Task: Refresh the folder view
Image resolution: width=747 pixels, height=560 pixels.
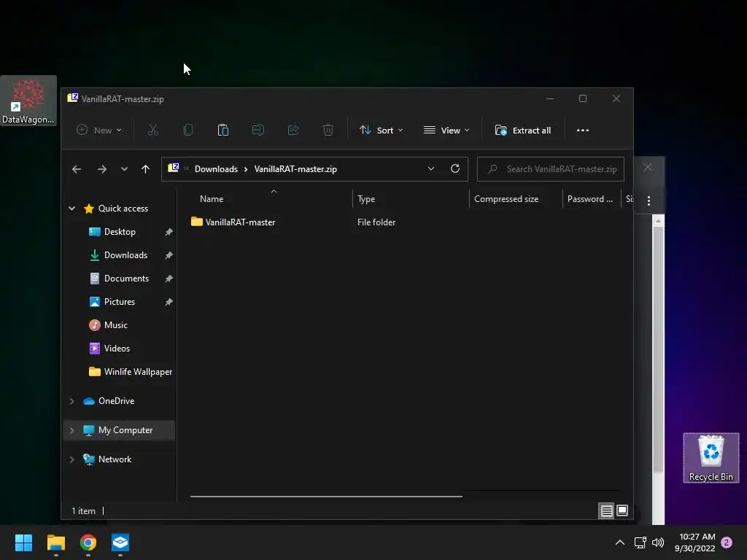Action: tap(455, 168)
